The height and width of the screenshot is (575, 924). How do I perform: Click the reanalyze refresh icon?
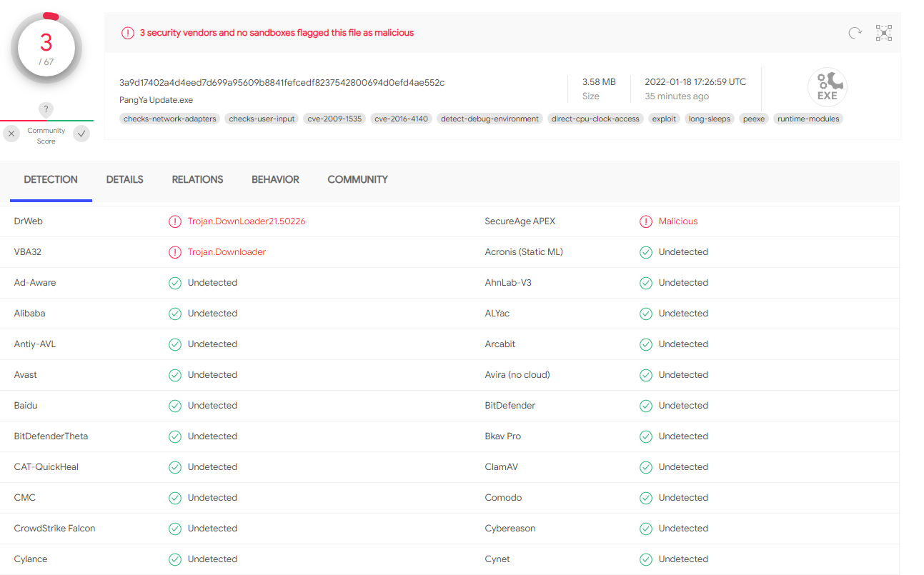[855, 33]
